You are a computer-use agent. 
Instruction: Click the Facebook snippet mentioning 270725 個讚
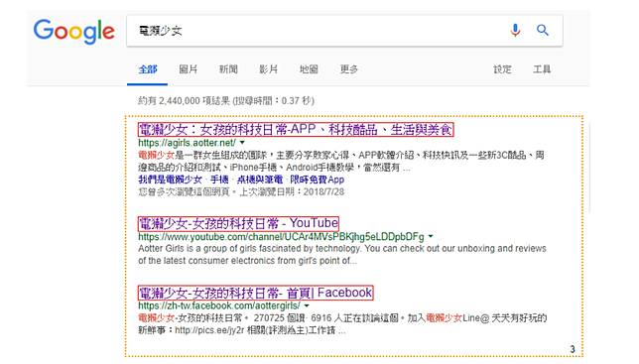pos(342,324)
